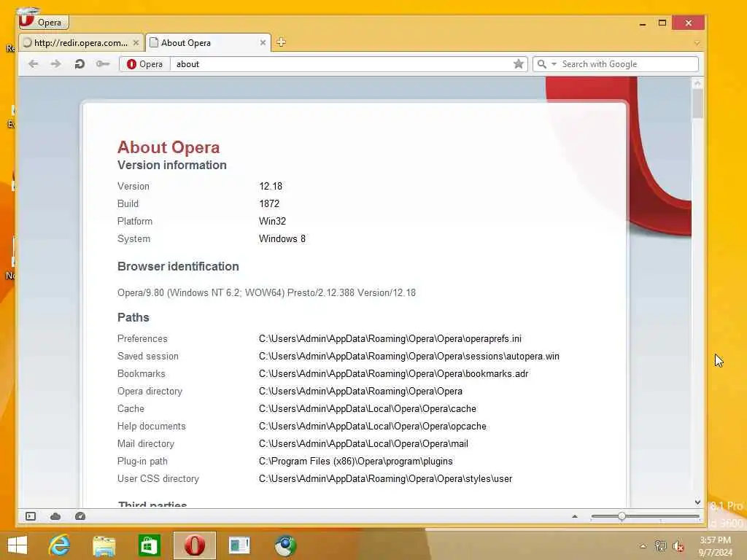Click the build number '1872'
The image size is (747, 560).
(269, 204)
